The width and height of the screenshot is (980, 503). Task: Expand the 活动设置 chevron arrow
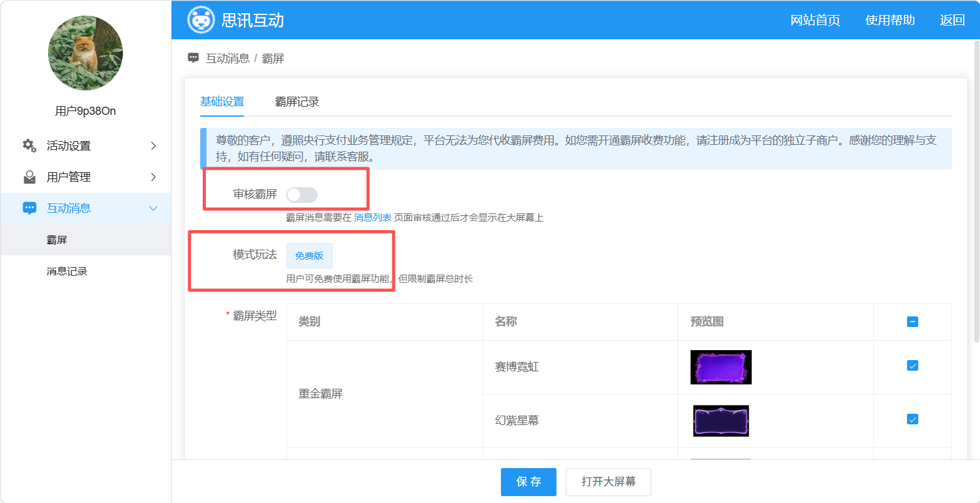coord(153,145)
